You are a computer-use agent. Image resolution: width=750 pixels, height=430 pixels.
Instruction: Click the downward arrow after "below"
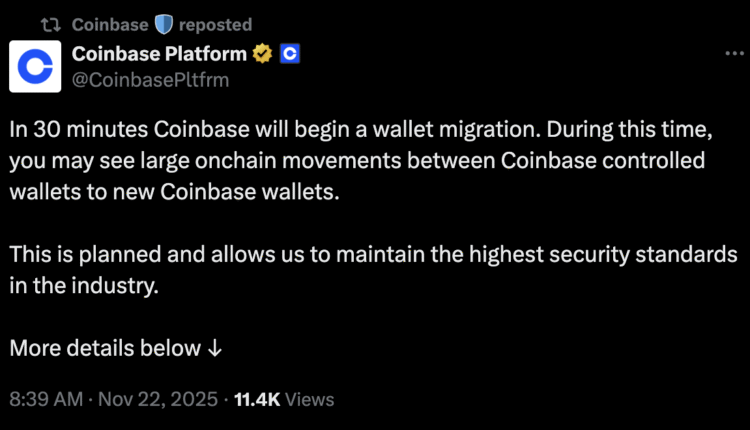[213, 348]
